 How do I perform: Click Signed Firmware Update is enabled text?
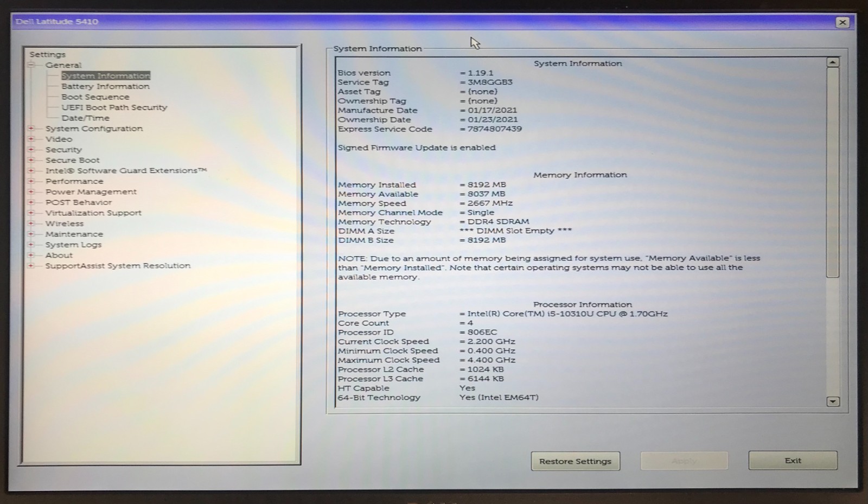click(x=417, y=148)
